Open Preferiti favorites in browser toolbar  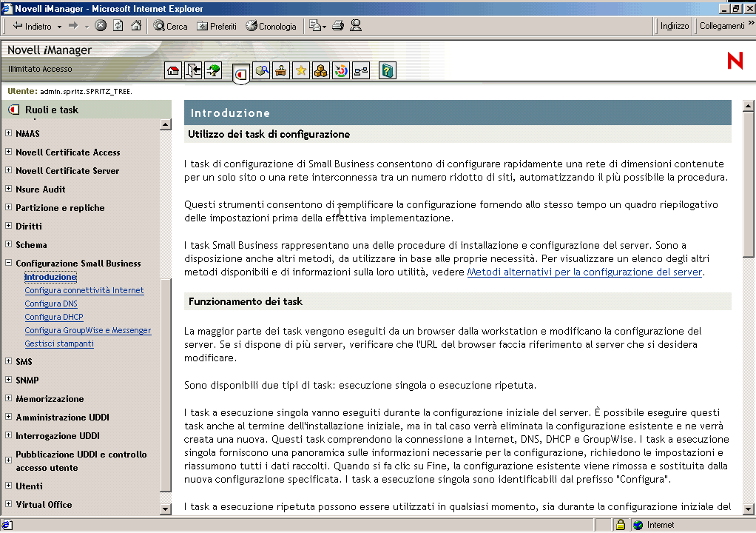[217, 26]
